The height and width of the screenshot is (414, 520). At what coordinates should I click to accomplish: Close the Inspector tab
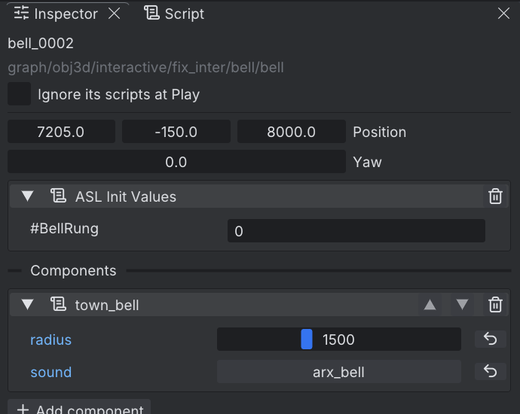click(114, 14)
